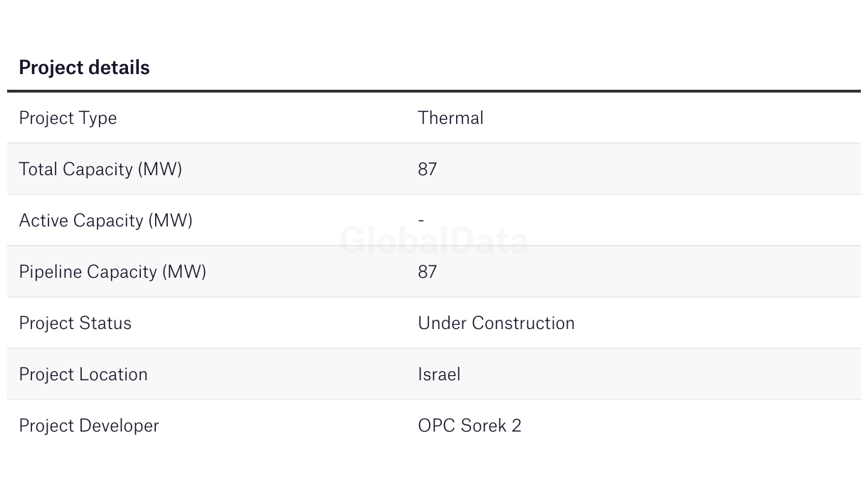Open the OPC Sorek 2 developer name
Screen dimensions: 868x480
click(x=470, y=426)
